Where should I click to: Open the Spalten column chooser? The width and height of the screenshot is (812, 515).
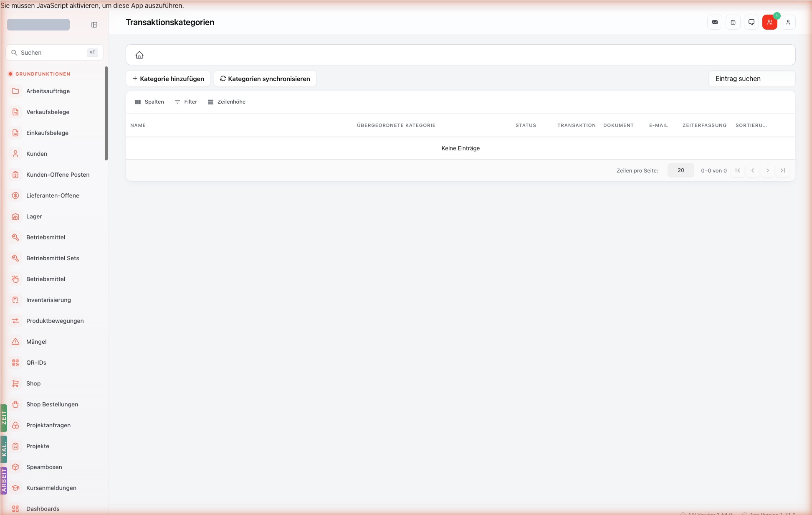(149, 102)
